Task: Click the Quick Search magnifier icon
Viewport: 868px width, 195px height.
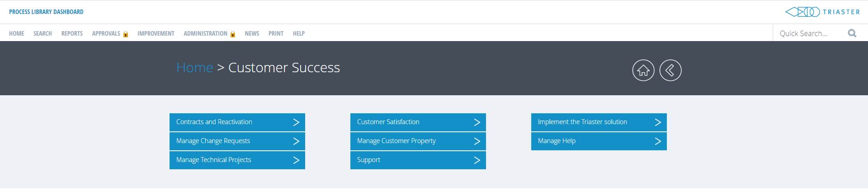Action: click(x=852, y=33)
